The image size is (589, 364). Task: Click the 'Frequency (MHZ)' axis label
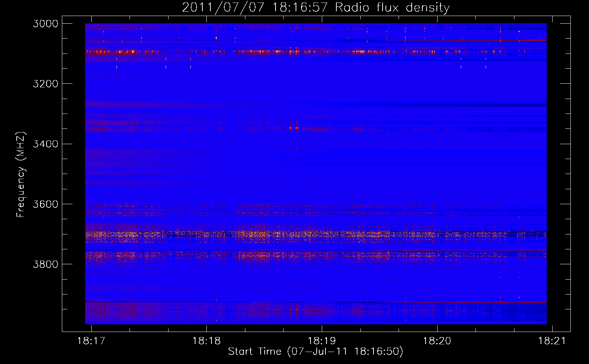[x=21, y=175]
